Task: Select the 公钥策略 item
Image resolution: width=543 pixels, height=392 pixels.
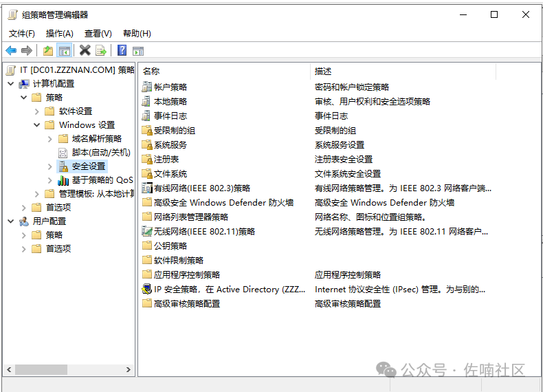Action: (x=170, y=246)
